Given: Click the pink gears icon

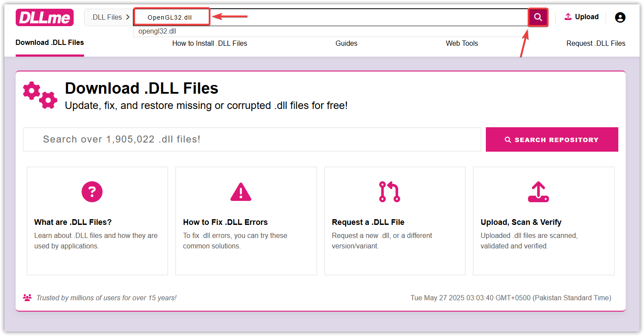Looking at the screenshot, I should (40, 95).
